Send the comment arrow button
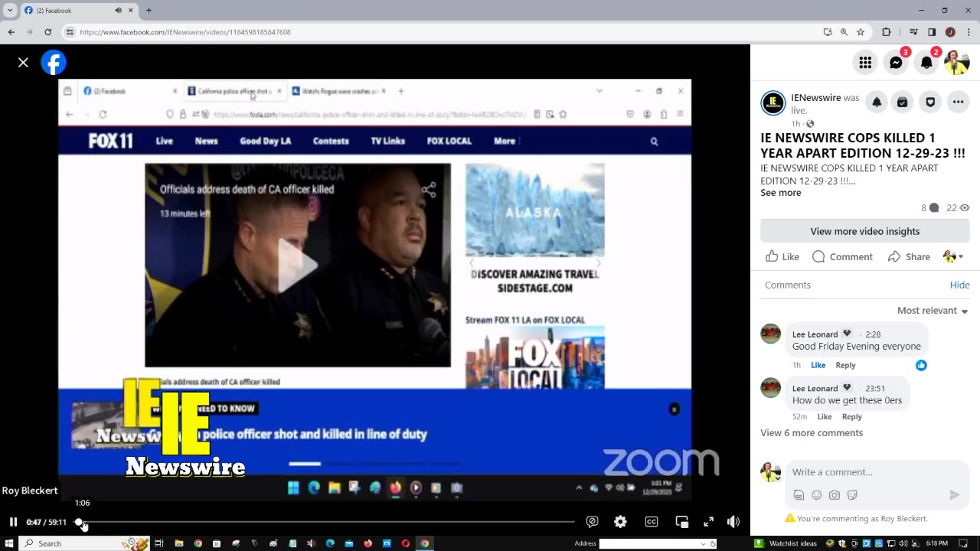 pos(954,495)
